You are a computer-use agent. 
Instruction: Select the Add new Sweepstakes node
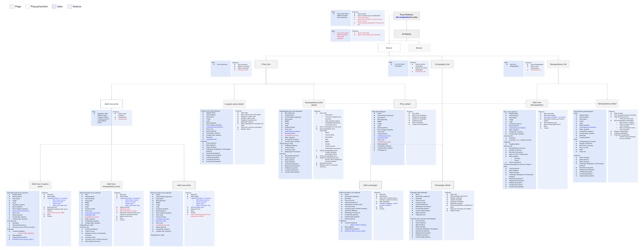(537, 104)
